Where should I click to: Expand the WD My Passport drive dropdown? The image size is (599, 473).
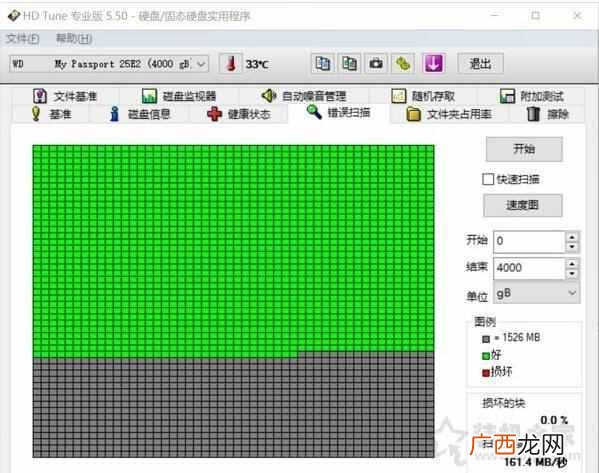(109, 64)
